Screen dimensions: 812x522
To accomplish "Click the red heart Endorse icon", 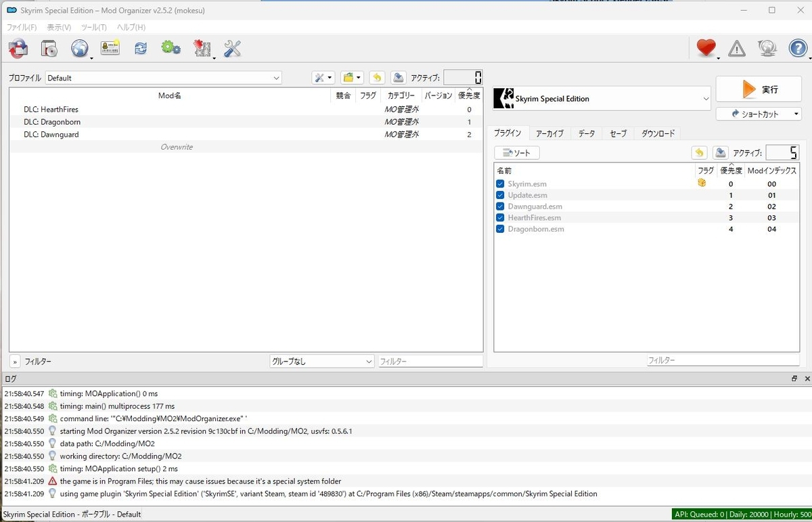I will tap(706, 47).
